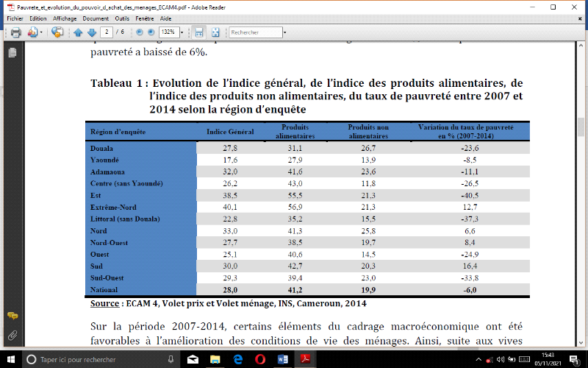Viewport: 588px width, 368px height.
Task: Click the Littoral (sans Douala) row label
Action: pos(125,219)
